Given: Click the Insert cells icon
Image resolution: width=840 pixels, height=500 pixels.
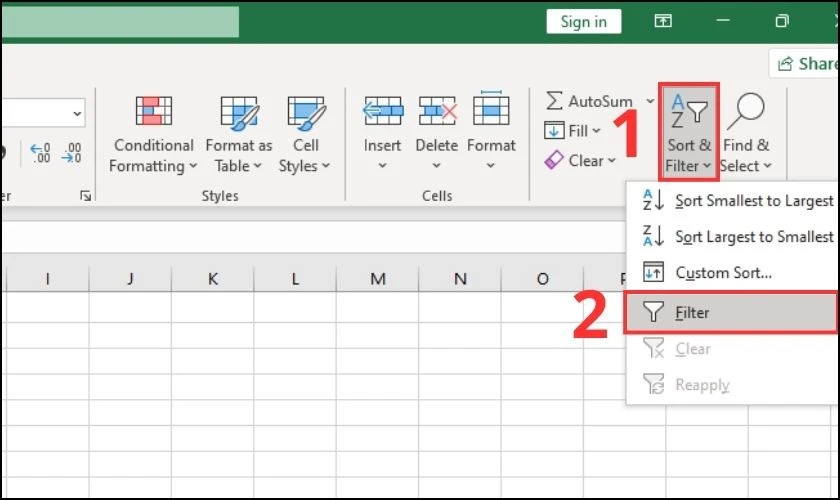Looking at the screenshot, I should pos(382,111).
